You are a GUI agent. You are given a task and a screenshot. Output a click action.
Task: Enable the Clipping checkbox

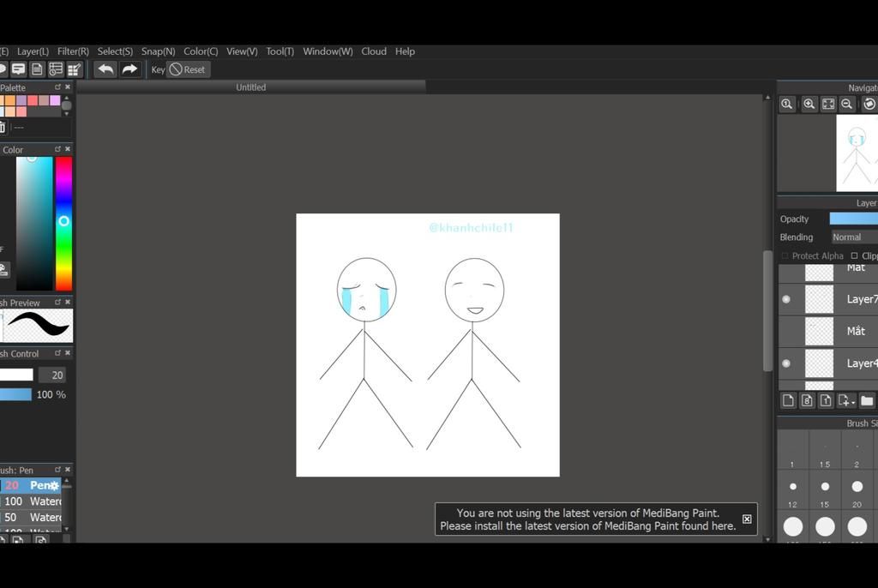(854, 256)
